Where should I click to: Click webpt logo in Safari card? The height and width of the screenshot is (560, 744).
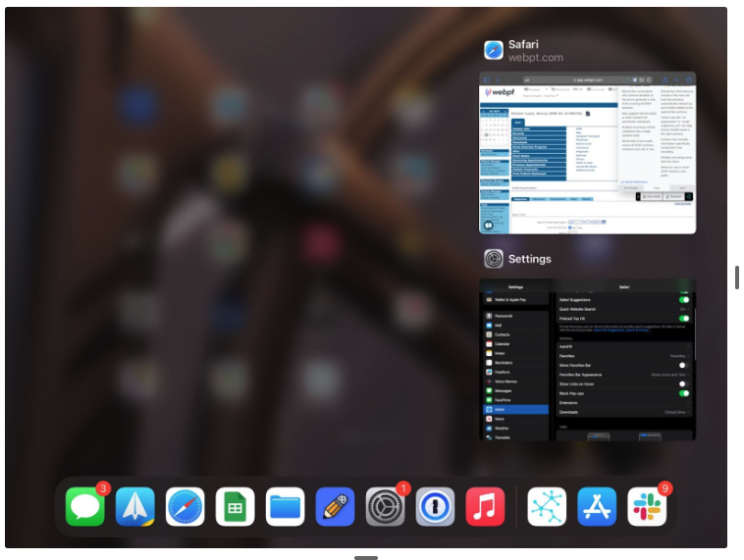pyautogui.click(x=500, y=92)
